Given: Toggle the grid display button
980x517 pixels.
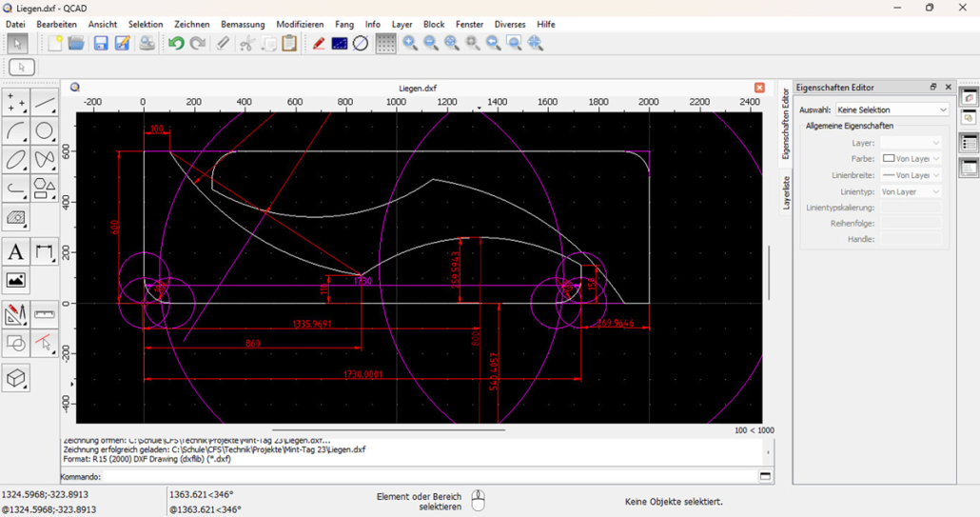Looking at the screenshot, I should [385, 43].
